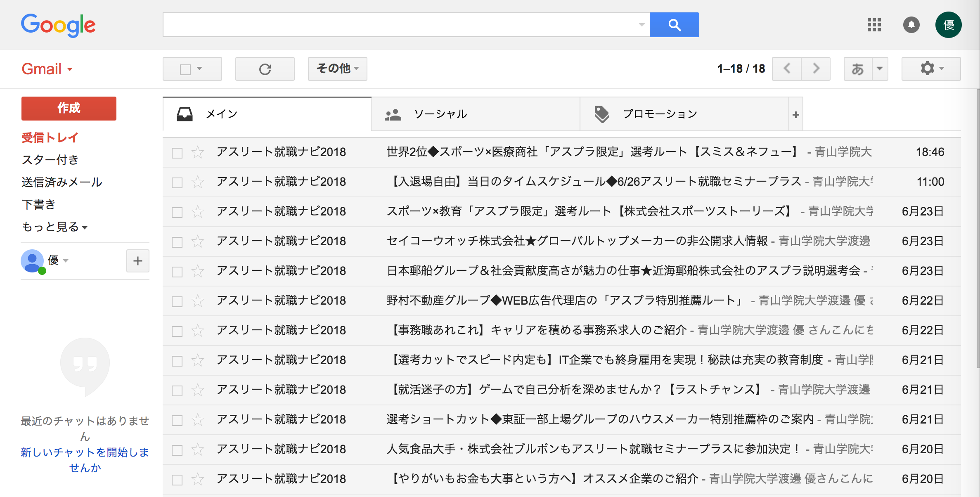Open 送信済みメール in the sidebar
The height and width of the screenshot is (497, 980).
(x=62, y=182)
